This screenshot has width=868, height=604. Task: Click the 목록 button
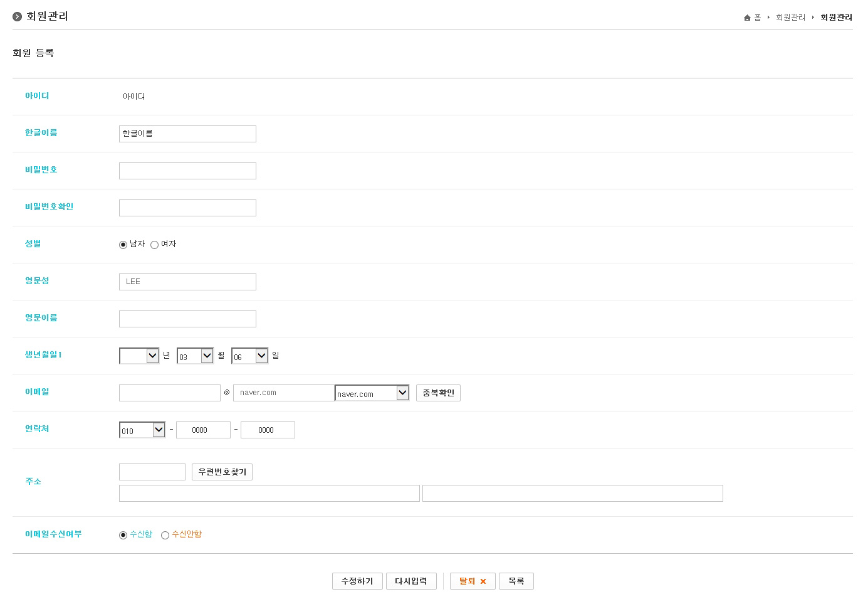pyautogui.click(x=516, y=581)
